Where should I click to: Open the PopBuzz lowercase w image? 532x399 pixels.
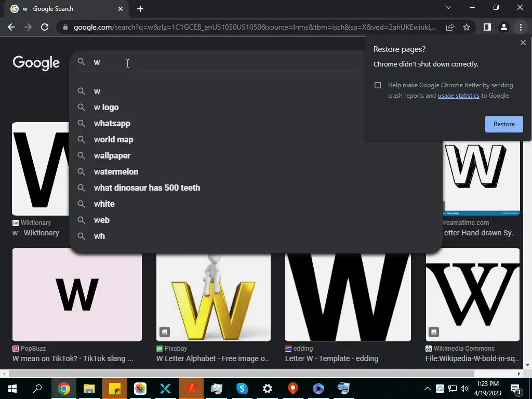[x=77, y=295]
